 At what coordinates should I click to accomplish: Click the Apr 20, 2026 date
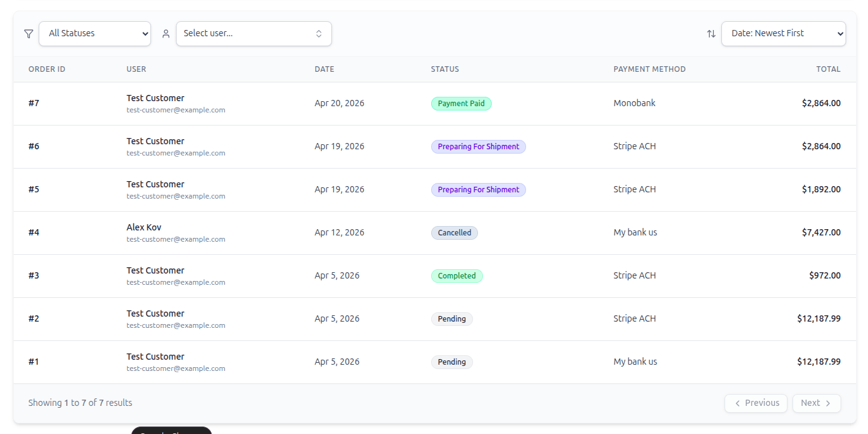[x=339, y=104]
